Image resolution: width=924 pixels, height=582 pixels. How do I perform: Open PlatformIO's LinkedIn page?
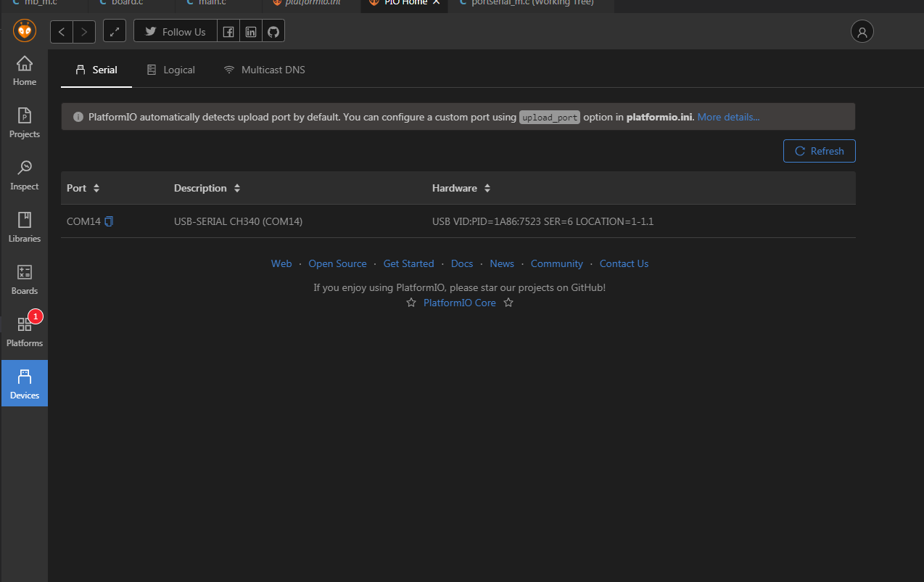click(x=250, y=31)
